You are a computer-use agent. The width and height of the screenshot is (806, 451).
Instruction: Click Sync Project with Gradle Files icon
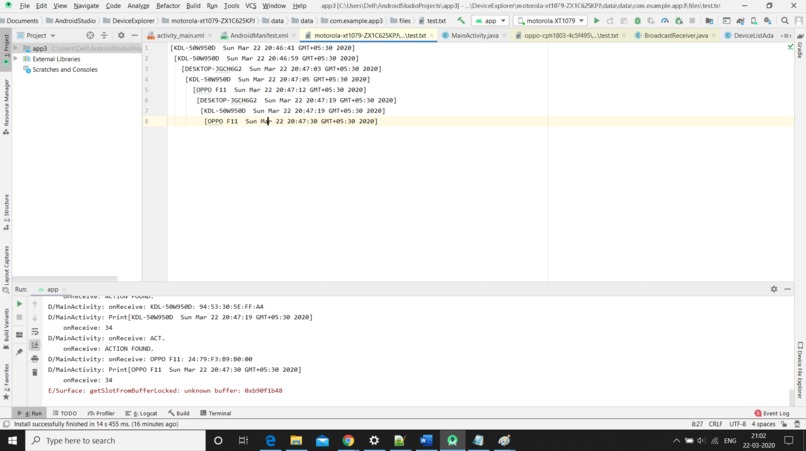[x=740, y=21]
